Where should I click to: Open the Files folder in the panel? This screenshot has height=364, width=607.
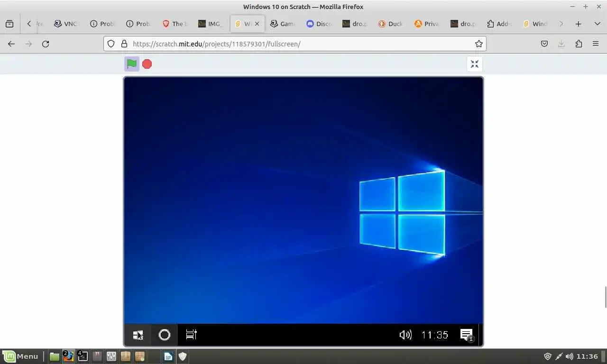pyautogui.click(x=55, y=356)
